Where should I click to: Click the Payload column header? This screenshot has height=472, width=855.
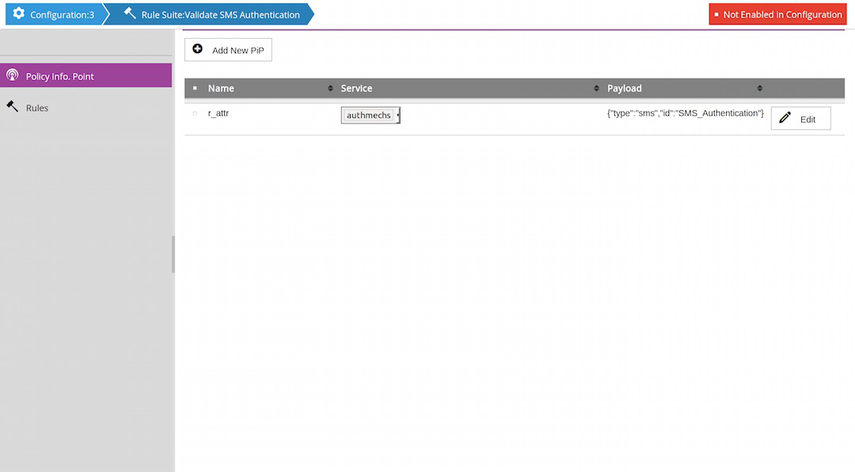[x=624, y=88]
